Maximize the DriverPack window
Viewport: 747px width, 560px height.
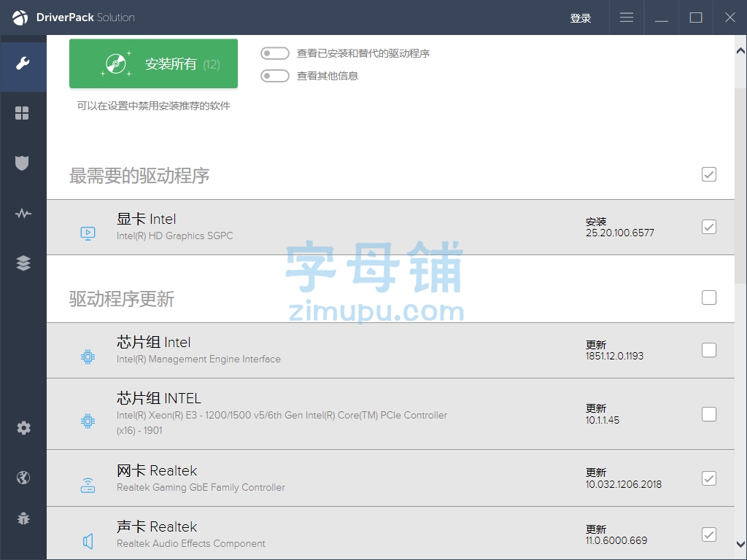point(695,17)
